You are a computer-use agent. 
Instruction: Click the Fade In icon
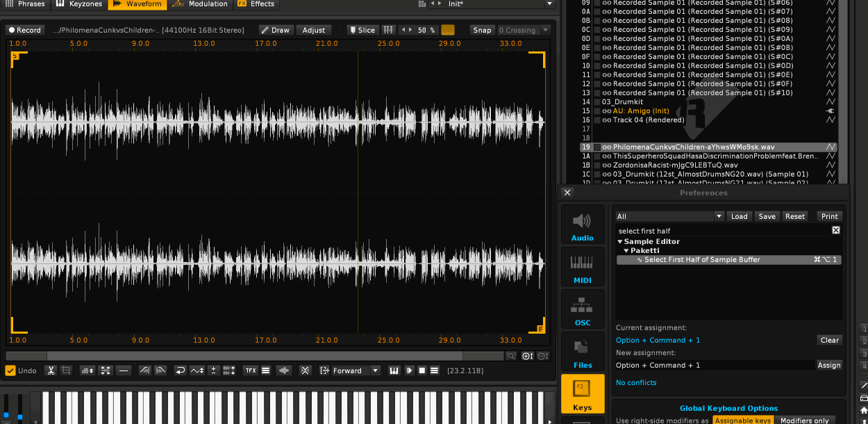click(x=144, y=370)
